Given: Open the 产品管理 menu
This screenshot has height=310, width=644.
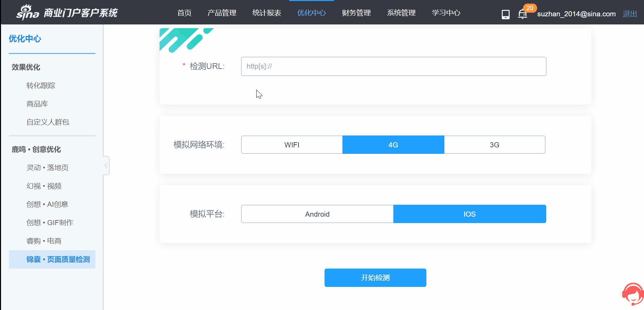Looking at the screenshot, I should coord(222,13).
